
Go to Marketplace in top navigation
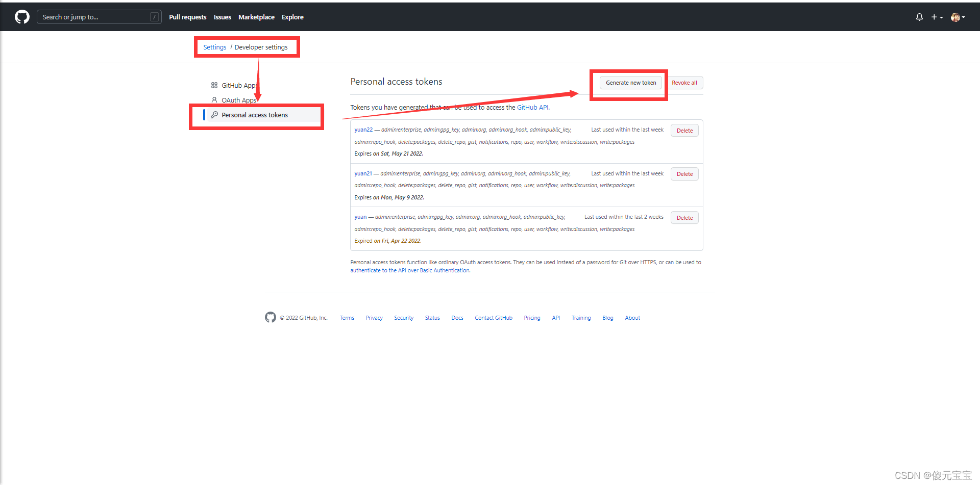[256, 17]
